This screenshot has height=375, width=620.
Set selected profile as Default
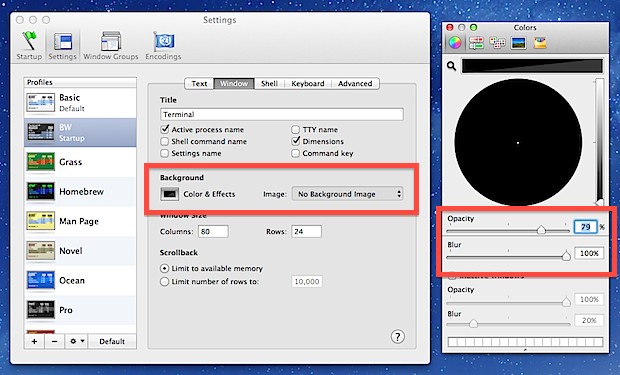coord(112,341)
